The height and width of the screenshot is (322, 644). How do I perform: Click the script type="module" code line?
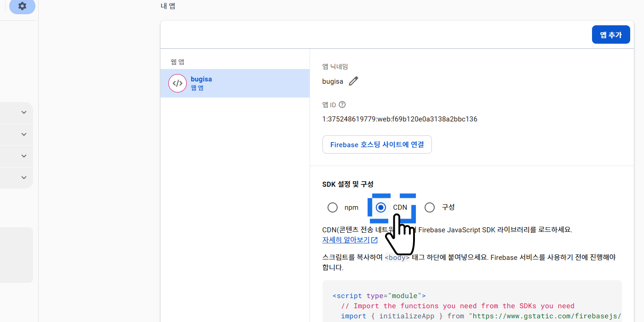379,296
